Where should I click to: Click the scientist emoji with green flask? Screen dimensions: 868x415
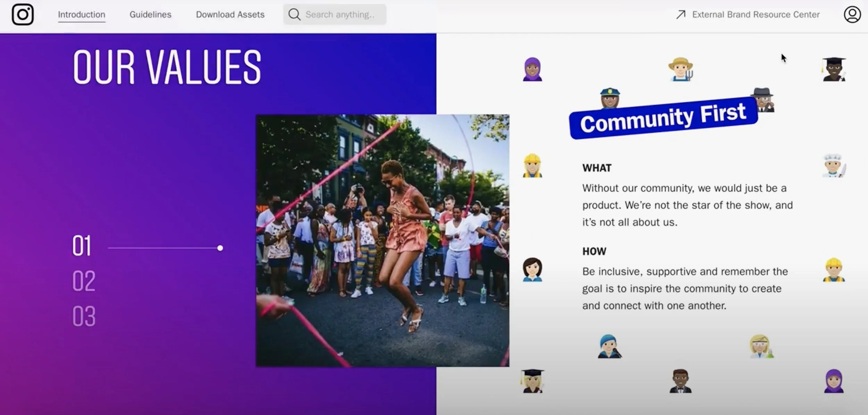click(x=761, y=346)
